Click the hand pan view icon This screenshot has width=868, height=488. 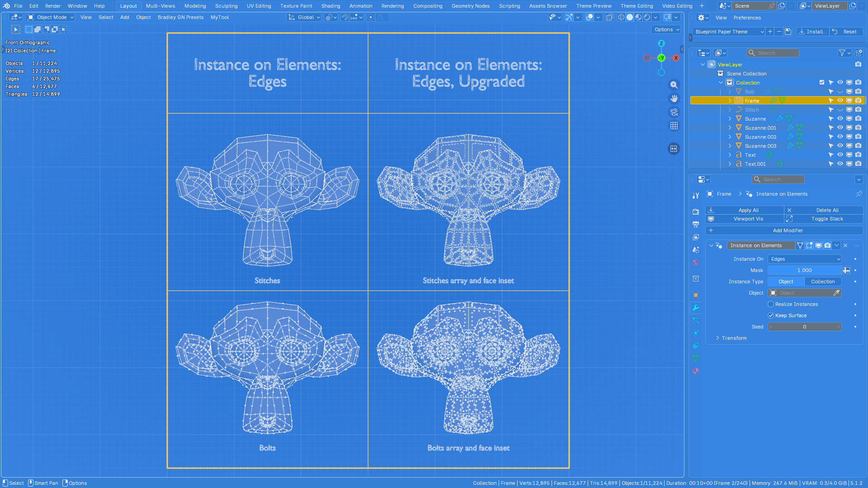(674, 99)
